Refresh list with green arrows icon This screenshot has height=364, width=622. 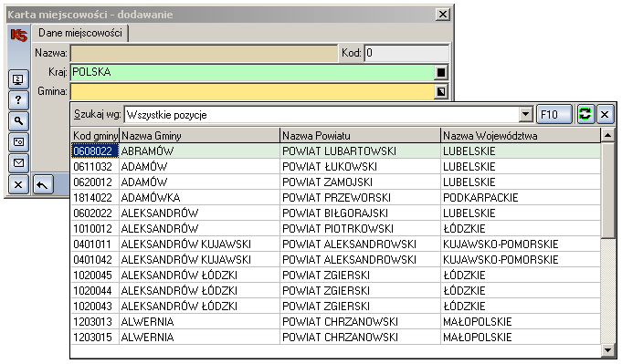pos(585,114)
